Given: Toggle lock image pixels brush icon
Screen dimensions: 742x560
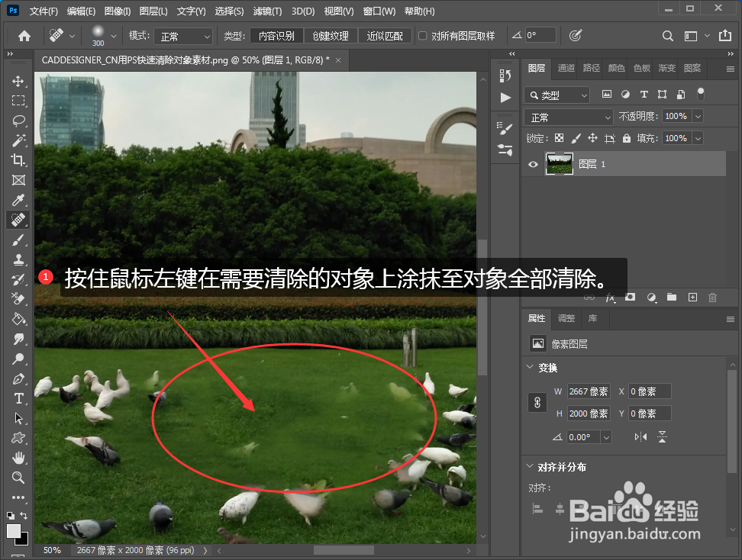Looking at the screenshot, I should point(576,138).
